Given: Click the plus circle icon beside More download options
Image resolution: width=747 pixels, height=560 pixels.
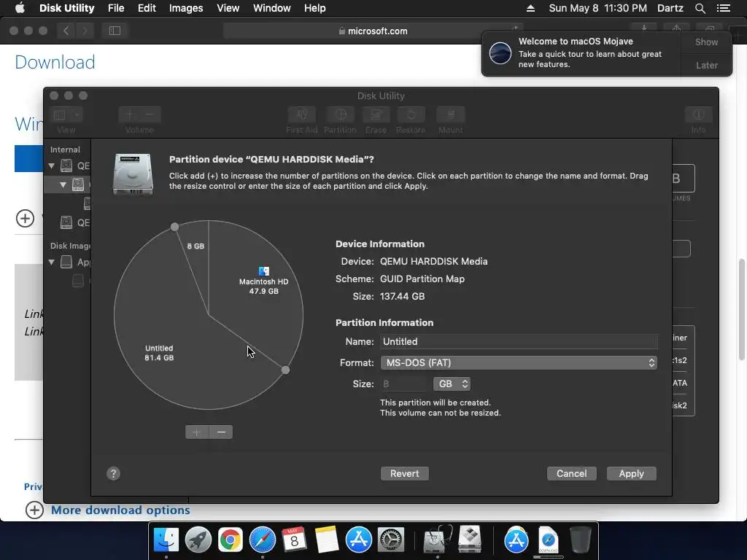Looking at the screenshot, I should (x=34, y=510).
